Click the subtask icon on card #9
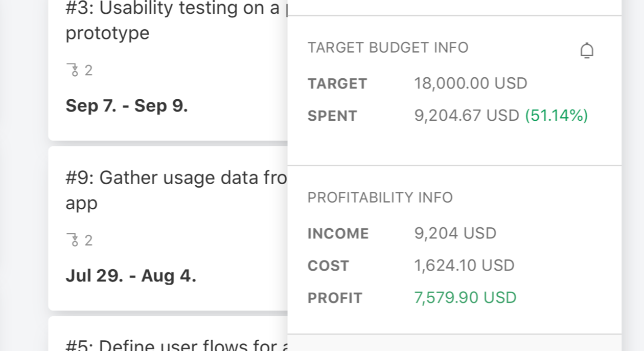 [74, 240]
